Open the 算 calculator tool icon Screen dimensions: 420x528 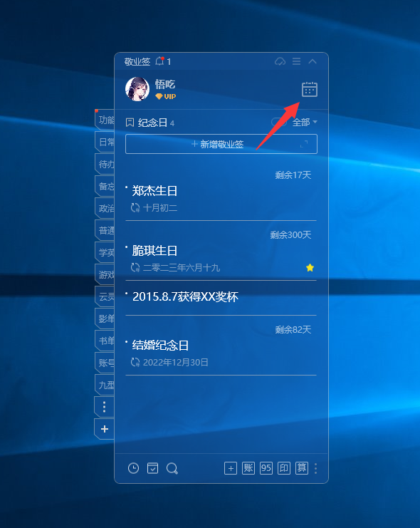click(x=302, y=468)
